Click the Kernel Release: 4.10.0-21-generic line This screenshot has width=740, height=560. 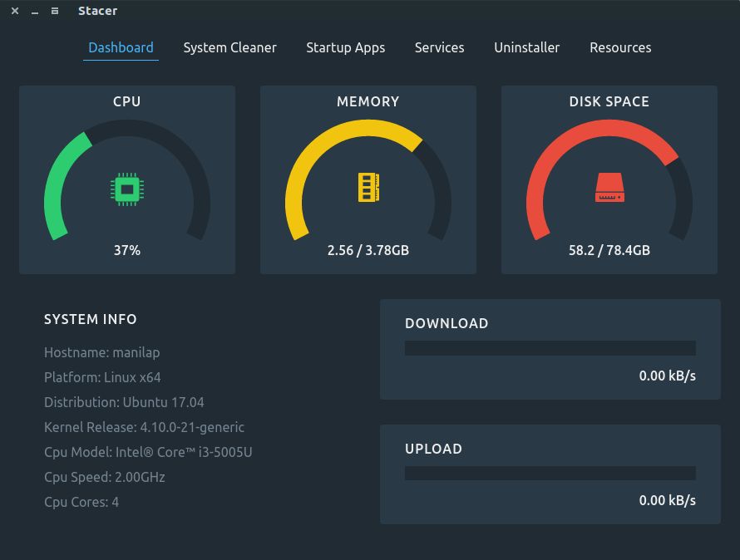coord(145,427)
